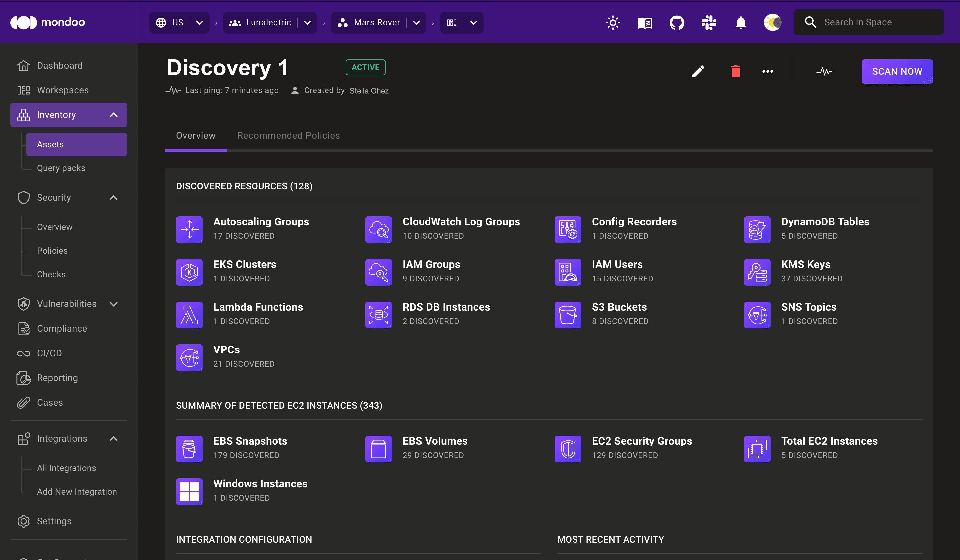The height and width of the screenshot is (560, 960).
Task: Open the three-dots more options menu
Action: [x=767, y=71]
